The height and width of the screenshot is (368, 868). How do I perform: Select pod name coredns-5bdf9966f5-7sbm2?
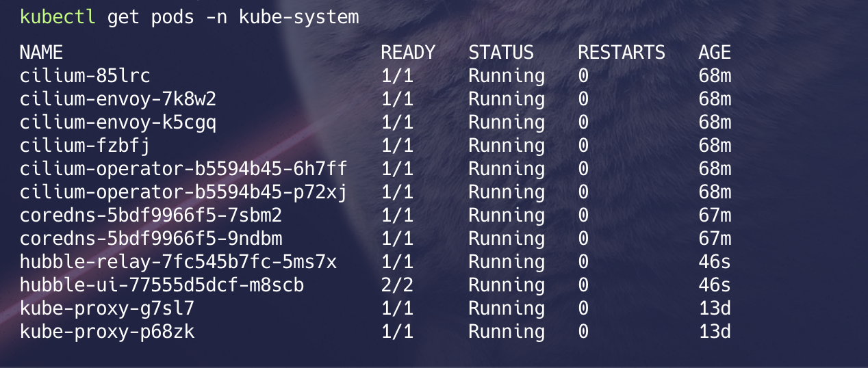[x=151, y=215]
